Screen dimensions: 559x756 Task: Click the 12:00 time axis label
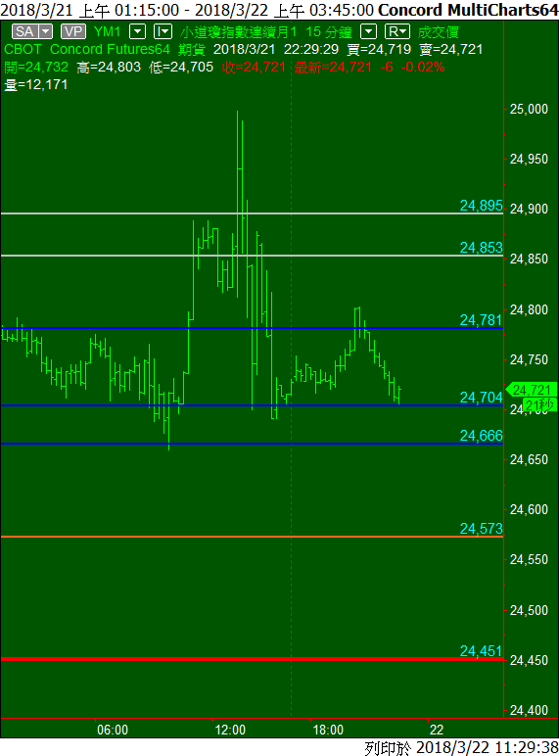coord(230,730)
